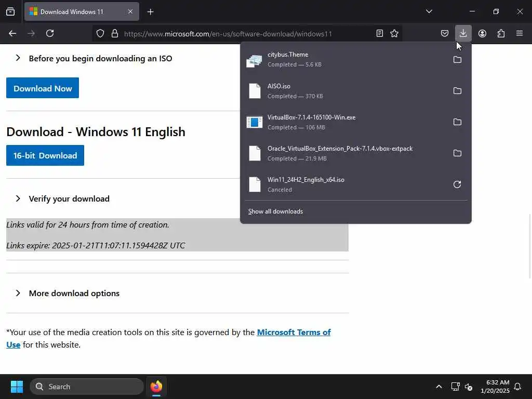The image size is (532, 399).
Task: Open the Firefox application menu
Action: 520,33
